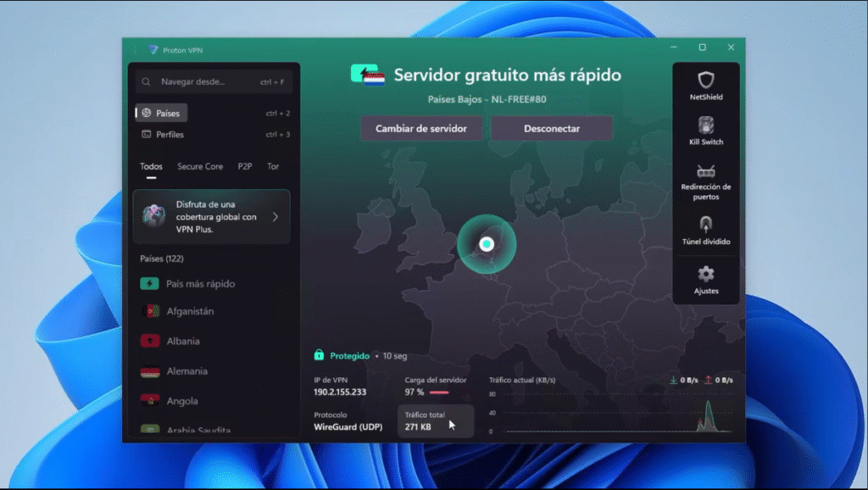
Task: Maximize the Proton VPN window
Action: tap(703, 47)
